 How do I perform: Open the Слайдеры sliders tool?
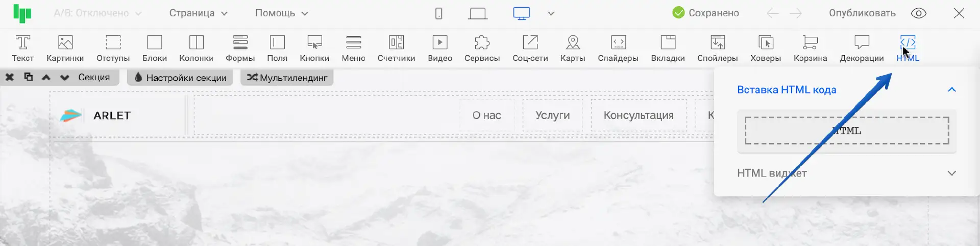click(x=618, y=48)
